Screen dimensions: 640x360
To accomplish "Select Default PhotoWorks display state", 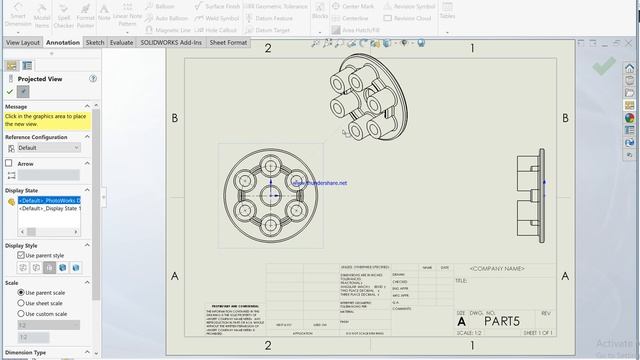I will tap(49, 200).
